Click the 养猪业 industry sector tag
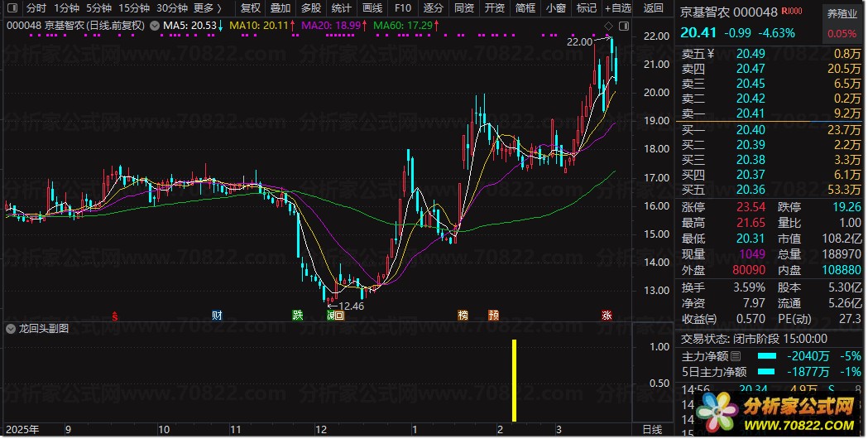Viewport: 868px width, 439px height. (x=842, y=13)
